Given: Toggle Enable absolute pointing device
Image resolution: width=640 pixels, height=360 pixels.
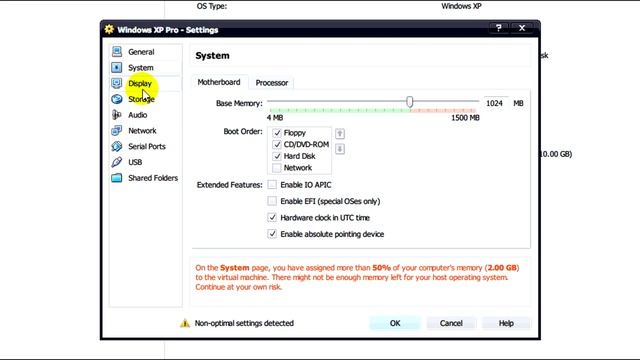Looking at the screenshot, I should (272, 234).
